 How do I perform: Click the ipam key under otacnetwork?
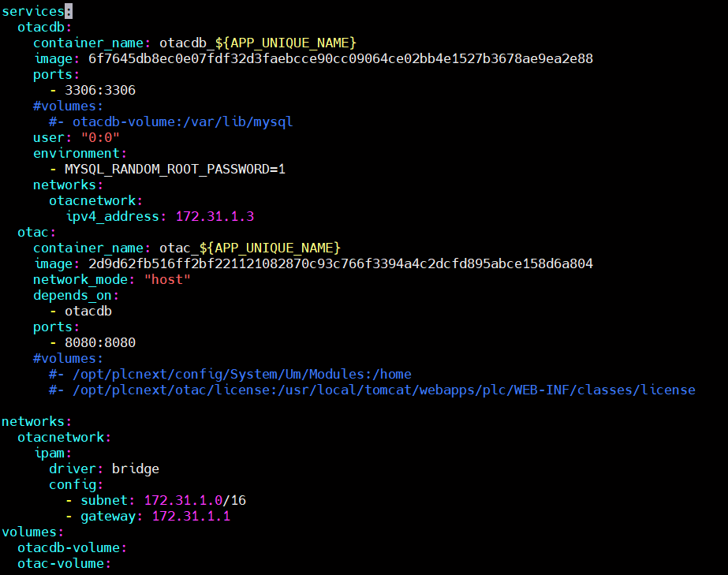pyautogui.click(x=49, y=453)
